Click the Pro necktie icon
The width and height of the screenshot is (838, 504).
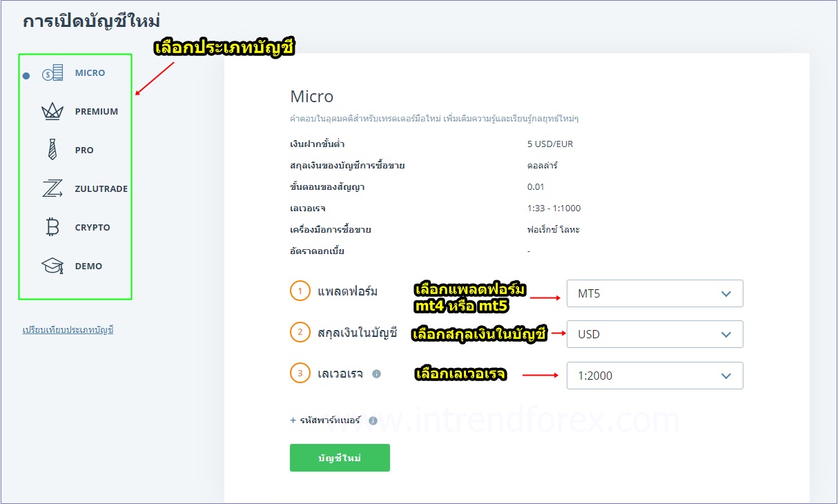[52, 150]
